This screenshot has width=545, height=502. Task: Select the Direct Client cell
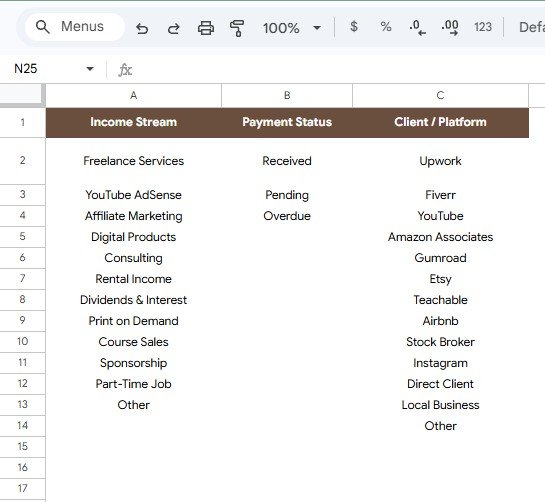(440, 384)
